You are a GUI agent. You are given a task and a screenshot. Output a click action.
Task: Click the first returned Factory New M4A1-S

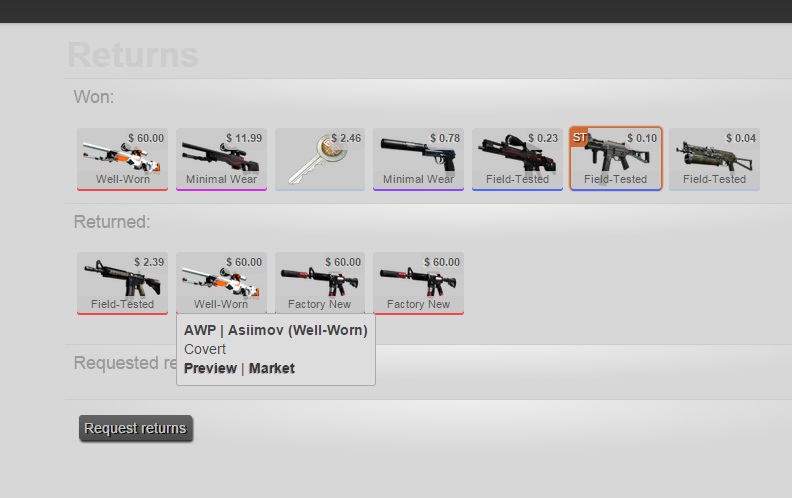coord(320,283)
